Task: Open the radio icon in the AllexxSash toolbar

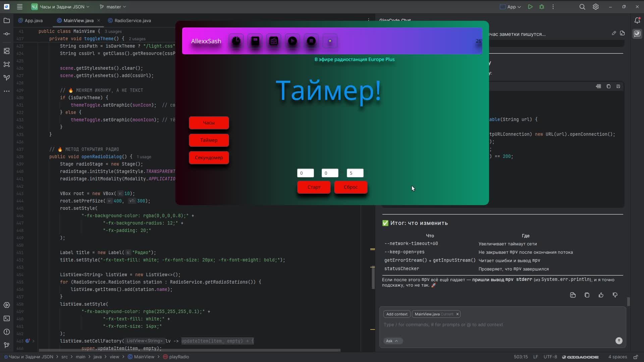Action: 274,41
